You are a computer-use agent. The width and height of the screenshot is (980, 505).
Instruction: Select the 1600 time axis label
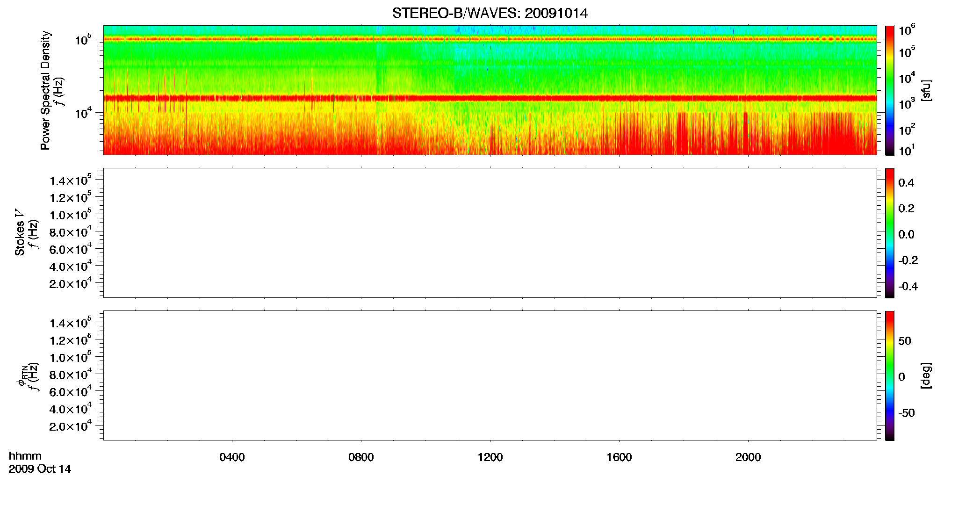click(x=619, y=457)
